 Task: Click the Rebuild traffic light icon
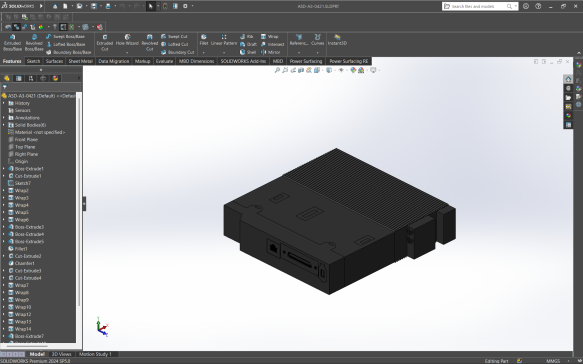tap(165, 6)
